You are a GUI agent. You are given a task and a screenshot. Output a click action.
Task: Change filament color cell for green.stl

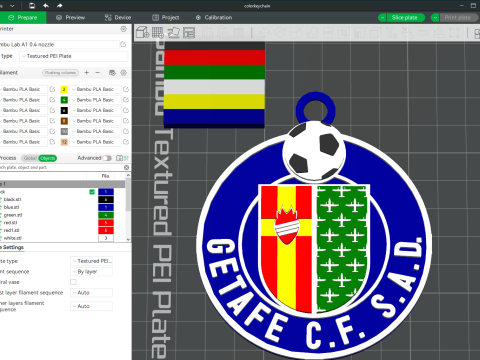[x=106, y=215]
